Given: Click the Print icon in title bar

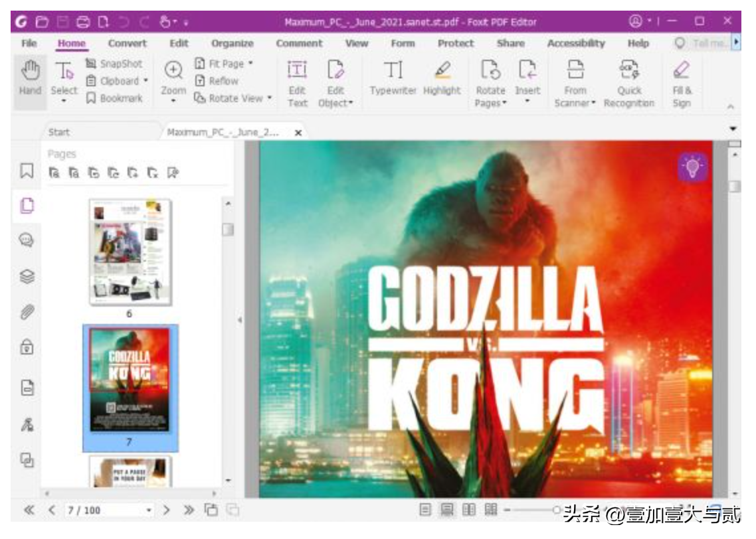Looking at the screenshot, I should (x=83, y=22).
